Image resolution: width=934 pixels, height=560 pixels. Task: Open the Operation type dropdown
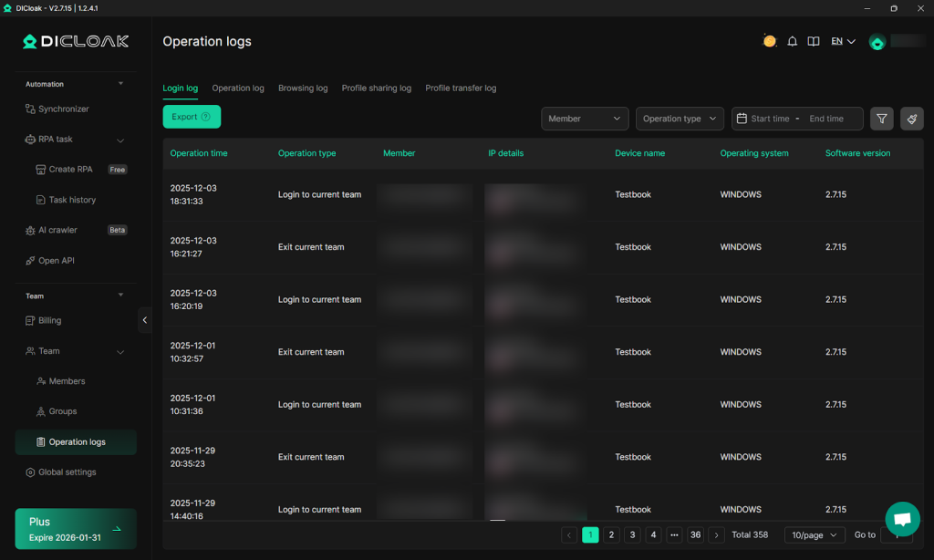(679, 119)
